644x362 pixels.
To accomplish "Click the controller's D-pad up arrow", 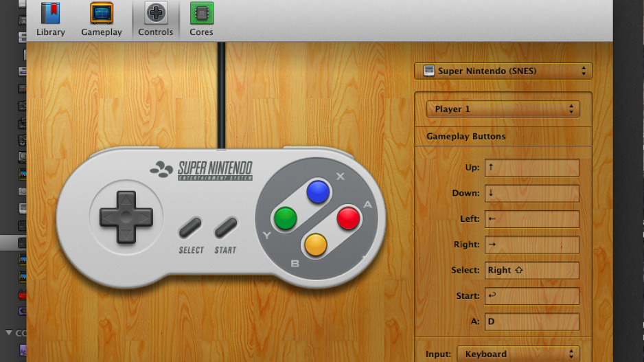I will (126, 200).
